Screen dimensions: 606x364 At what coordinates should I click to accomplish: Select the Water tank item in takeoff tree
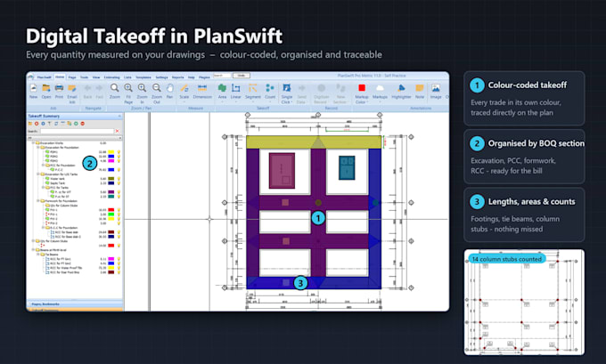(57, 179)
